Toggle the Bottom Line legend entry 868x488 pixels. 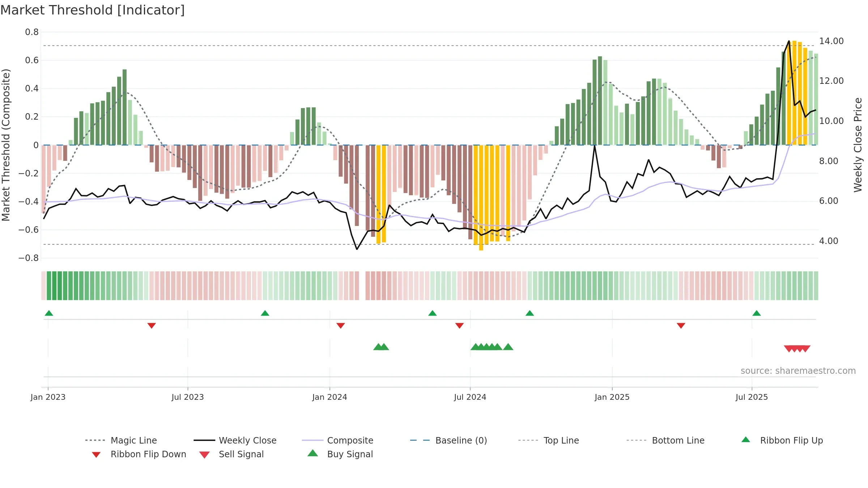click(665, 440)
